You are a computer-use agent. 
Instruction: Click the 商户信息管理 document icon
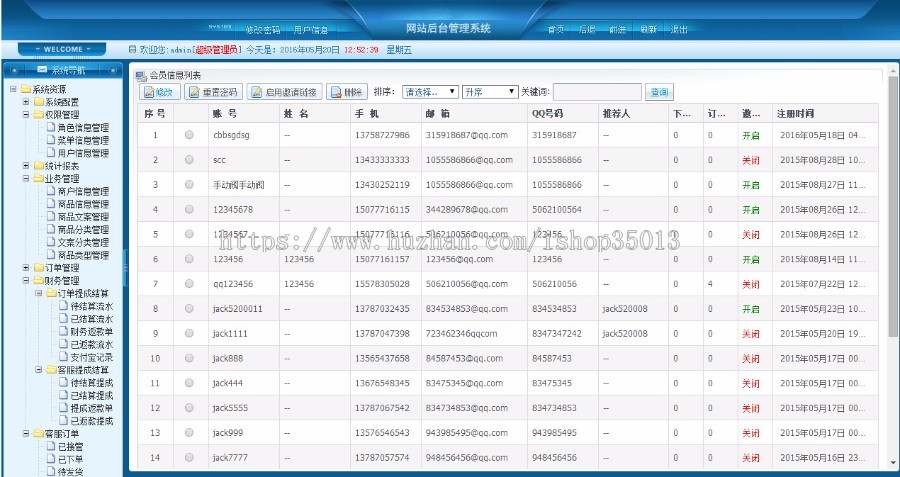tap(51, 191)
